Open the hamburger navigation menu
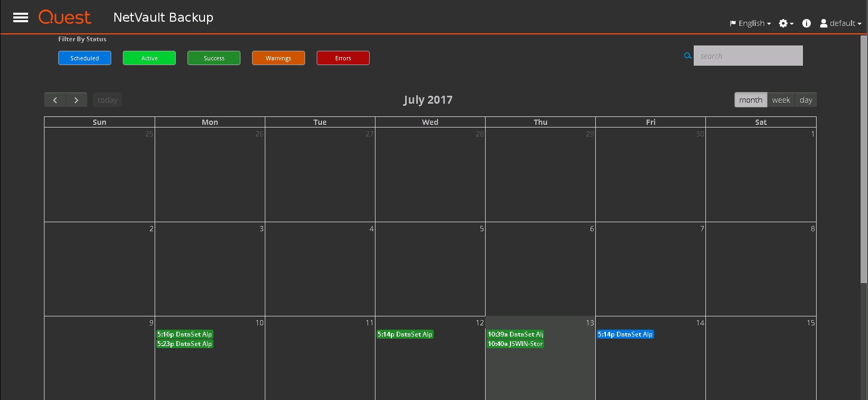The image size is (868, 400). [x=21, y=17]
